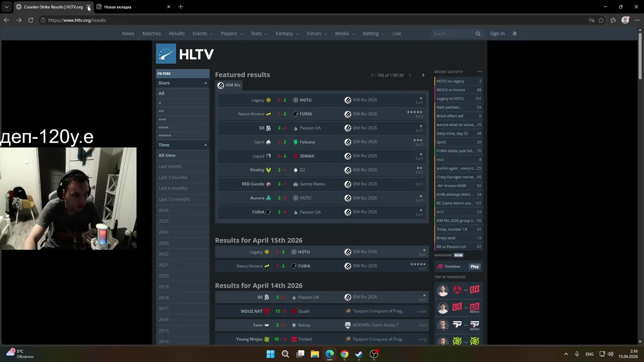The width and height of the screenshot is (644, 362).
Task: Click Sign in link
Action: pos(497,34)
